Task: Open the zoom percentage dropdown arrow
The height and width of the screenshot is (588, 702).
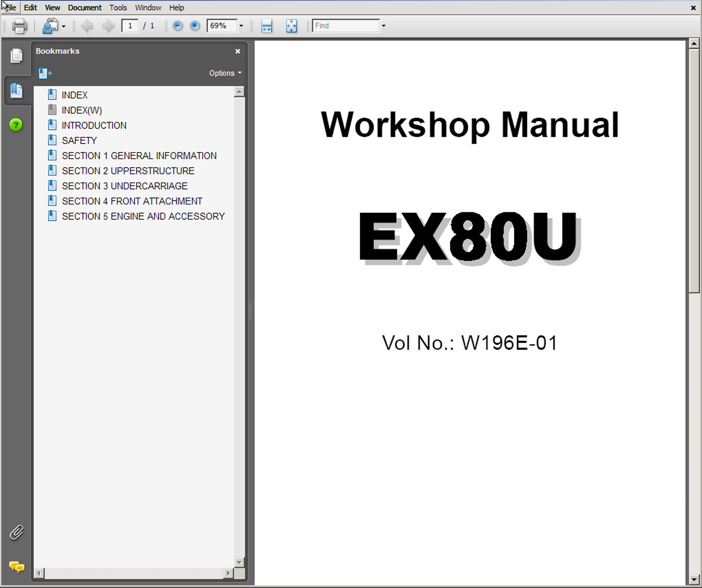Action: 241,26
